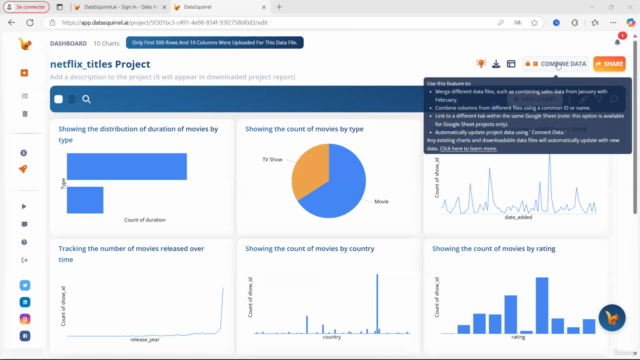Click the browser tab actions icon
This screenshot has width=640, height=360.
tap(60, 7)
